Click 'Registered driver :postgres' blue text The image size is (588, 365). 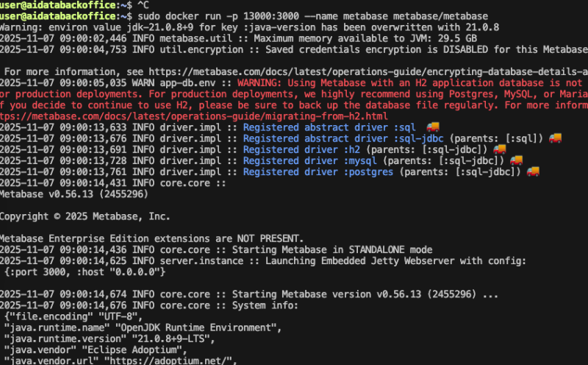[318, 172]
